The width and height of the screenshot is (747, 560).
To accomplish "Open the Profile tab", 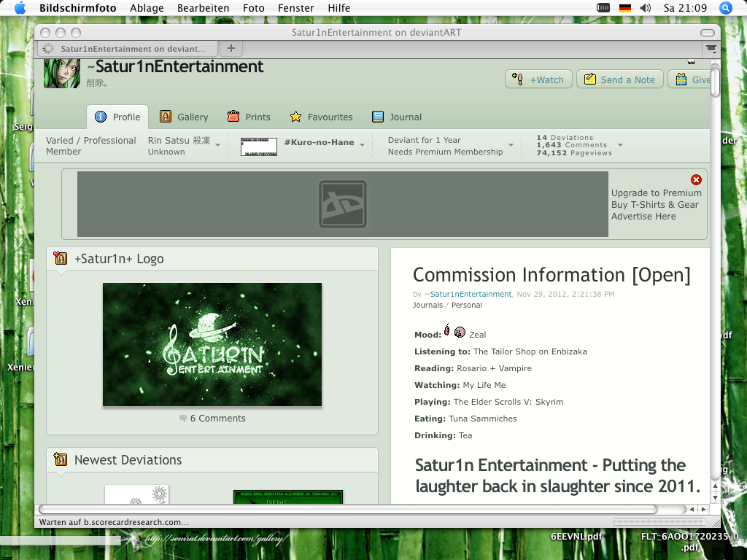I will (x=117, y=117).
